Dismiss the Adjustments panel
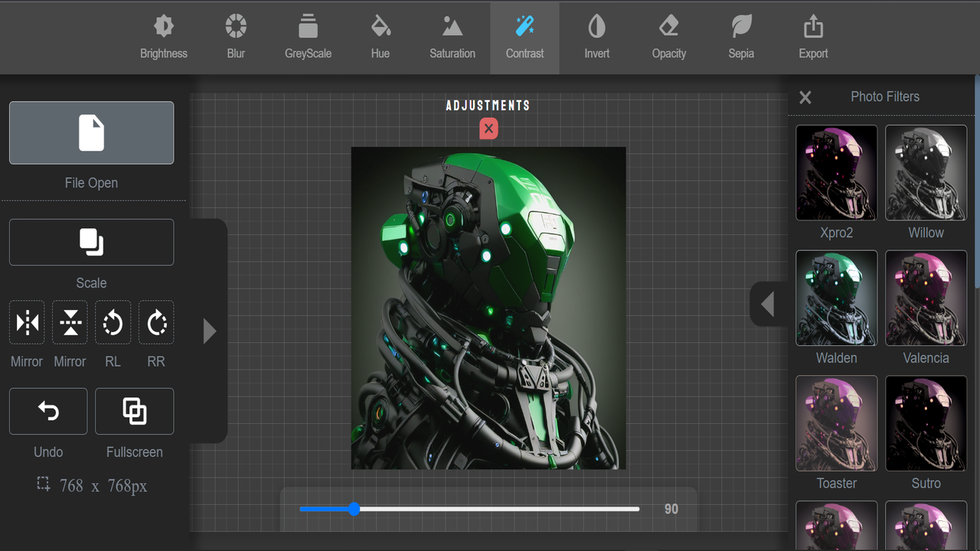Image resolution: width=980 pixels, height=551 pixels. [x=488, y=129]
